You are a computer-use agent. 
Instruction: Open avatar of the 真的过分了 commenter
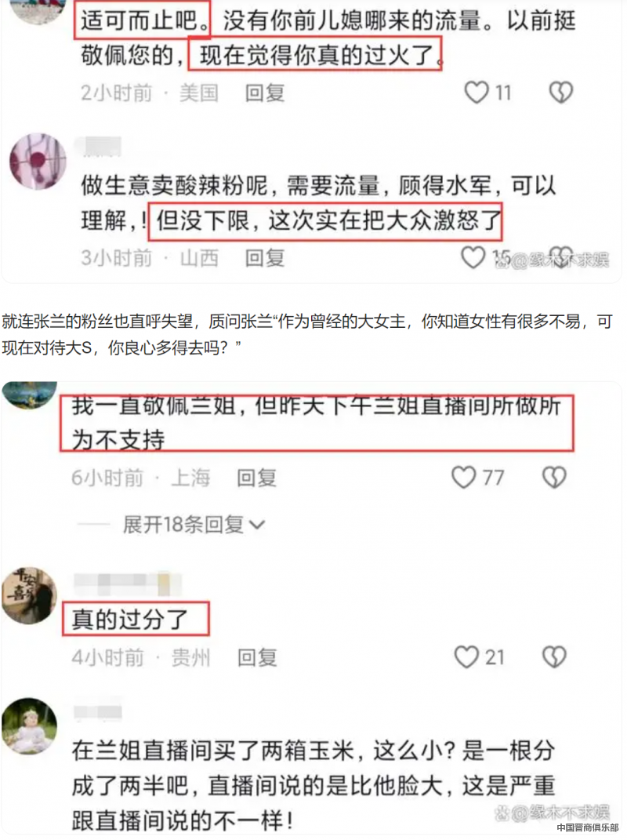point(30,595)
